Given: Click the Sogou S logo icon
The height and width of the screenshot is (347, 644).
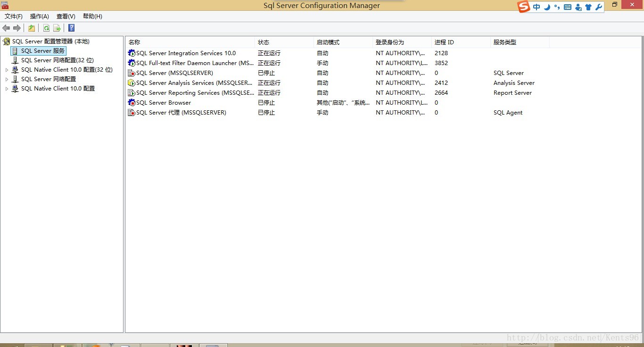Looking at the screenshot, I should pyautogui.click(x=524, y=7).
